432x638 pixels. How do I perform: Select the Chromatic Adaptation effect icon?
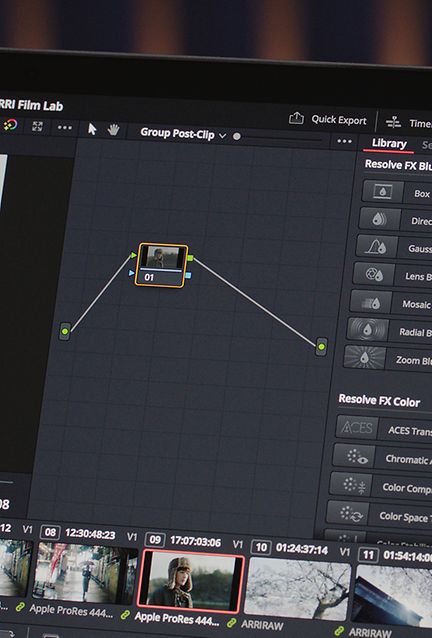pyautogui.click(x=353, y=456)
